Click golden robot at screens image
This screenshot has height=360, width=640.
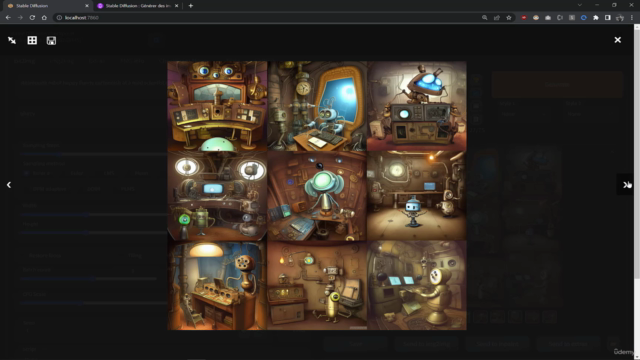(x=417, y=285)
